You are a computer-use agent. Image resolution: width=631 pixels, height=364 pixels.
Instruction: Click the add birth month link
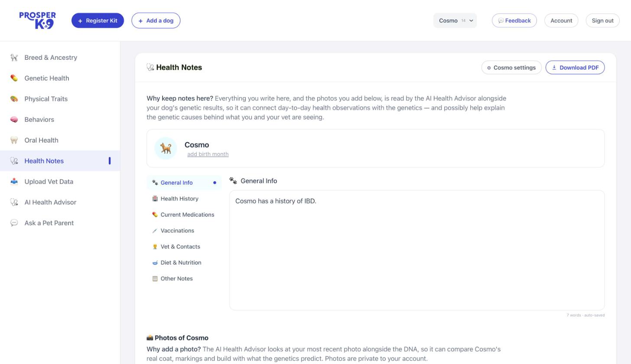point(208,154)
